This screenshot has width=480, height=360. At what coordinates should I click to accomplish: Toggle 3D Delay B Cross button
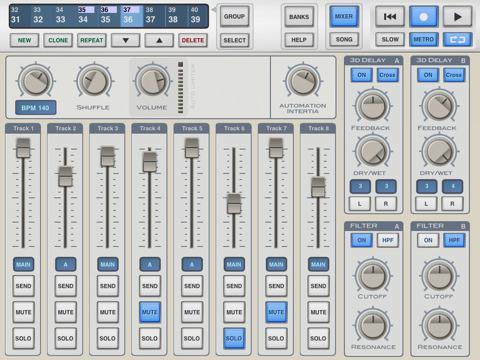(454, 75)
